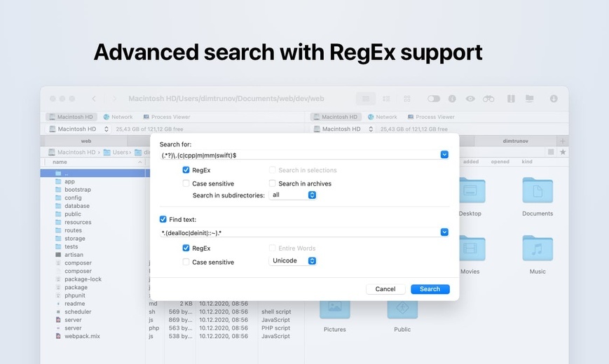Switch to the dimtrunov tab
This screenshot has height=364, width=609.
click(x=515, y=141)
